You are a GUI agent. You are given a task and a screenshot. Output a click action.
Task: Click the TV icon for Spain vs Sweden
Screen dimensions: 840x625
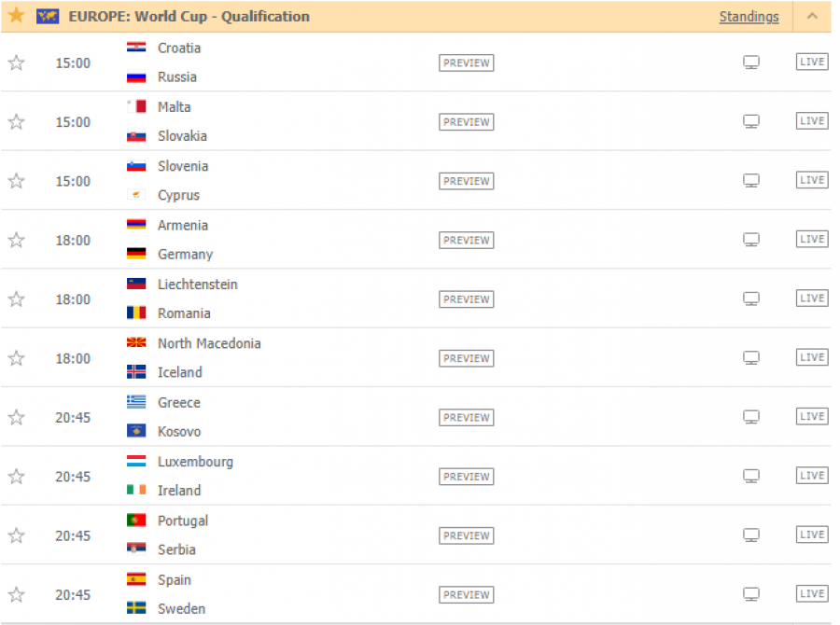751,594
